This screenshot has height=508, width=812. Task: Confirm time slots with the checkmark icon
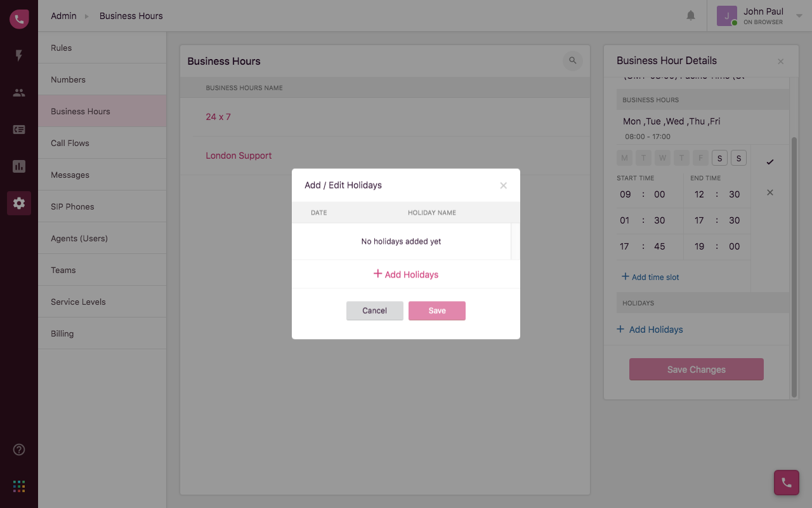coord(770,162)
